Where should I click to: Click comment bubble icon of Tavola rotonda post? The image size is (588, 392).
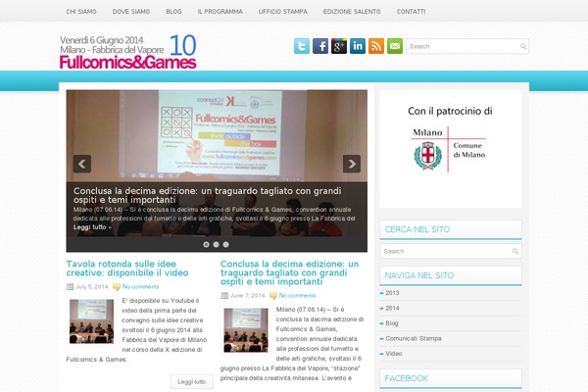(117, 287)
